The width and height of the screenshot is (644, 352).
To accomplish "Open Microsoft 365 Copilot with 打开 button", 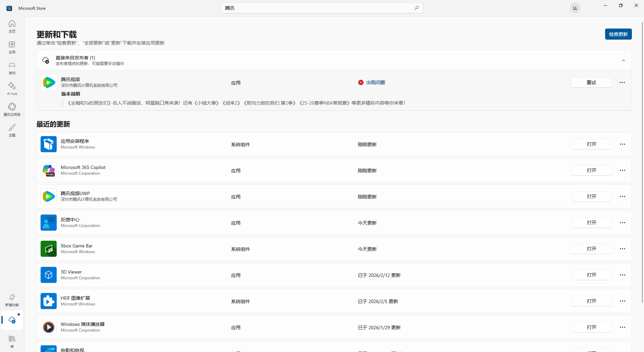I will tap(592, 170).
